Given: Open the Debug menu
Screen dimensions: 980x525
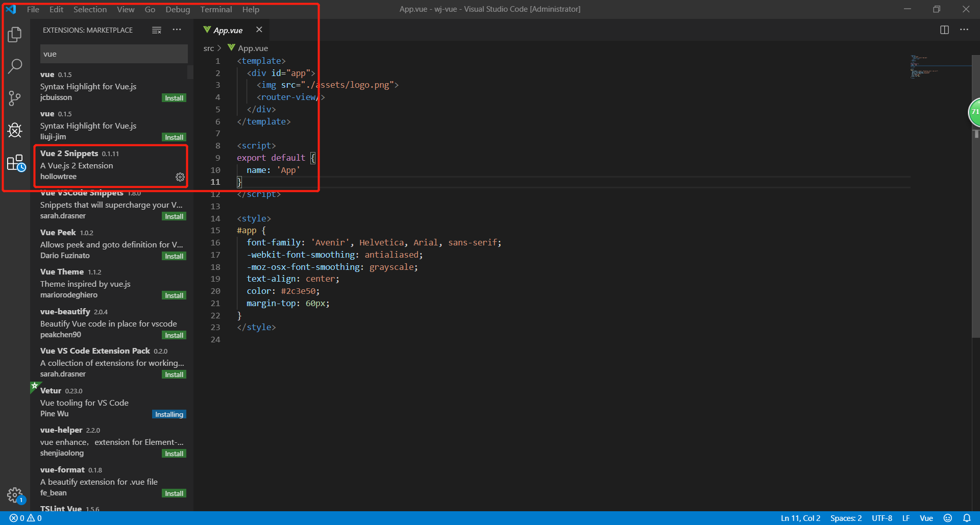Looking at the screenshot, I should coord(178,9).
